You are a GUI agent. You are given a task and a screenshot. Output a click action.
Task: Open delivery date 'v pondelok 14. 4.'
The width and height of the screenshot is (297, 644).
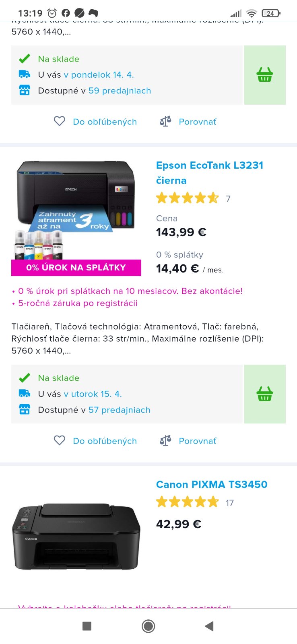coord(99,75)
